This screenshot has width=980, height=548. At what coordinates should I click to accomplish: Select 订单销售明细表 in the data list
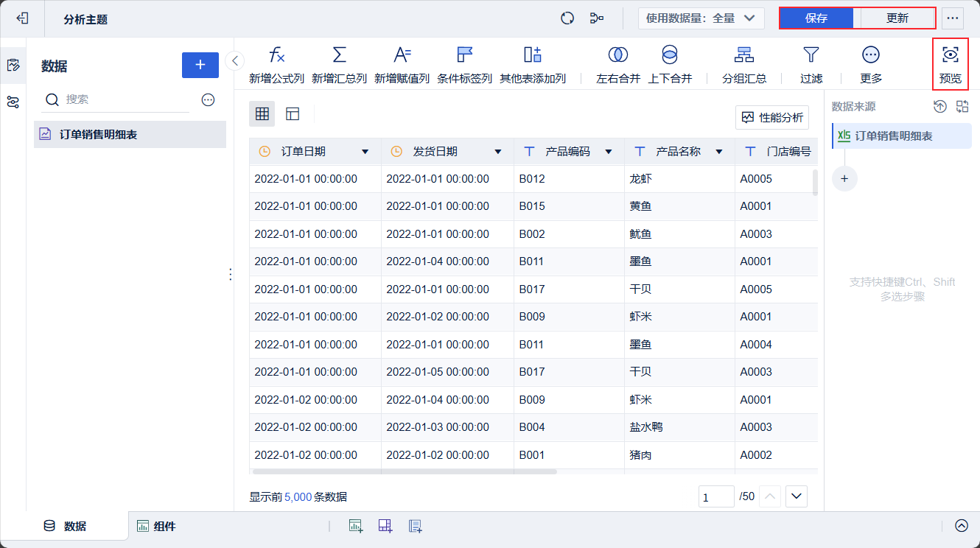click(130, 134)
